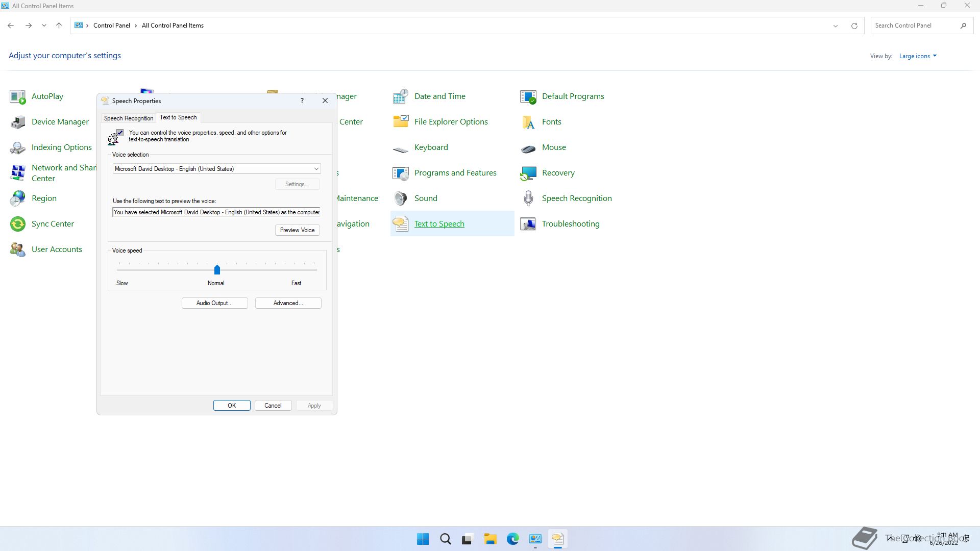Click the Advanced button
Screen dimensions: 980x551
click(x=288, y=303)
